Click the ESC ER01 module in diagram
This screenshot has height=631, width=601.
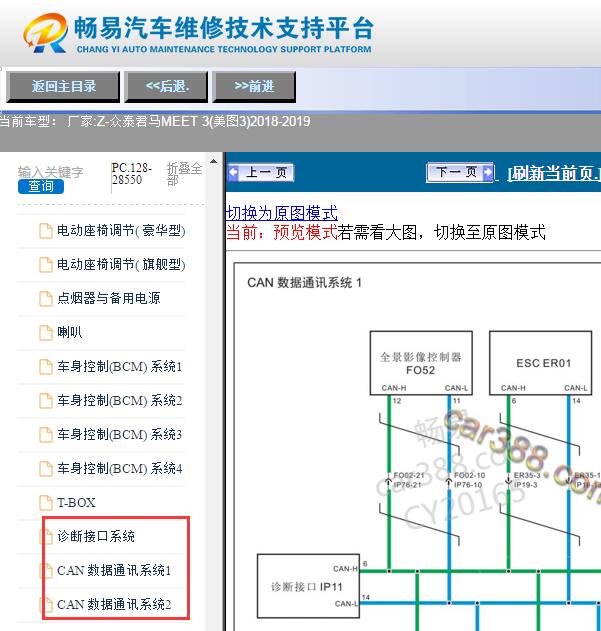[540, 363]
